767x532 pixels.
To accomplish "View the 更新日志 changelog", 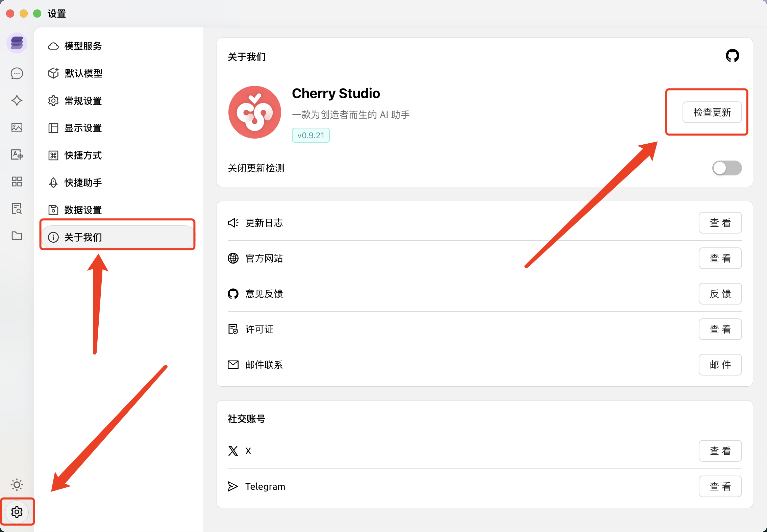I will coord(720,223).
